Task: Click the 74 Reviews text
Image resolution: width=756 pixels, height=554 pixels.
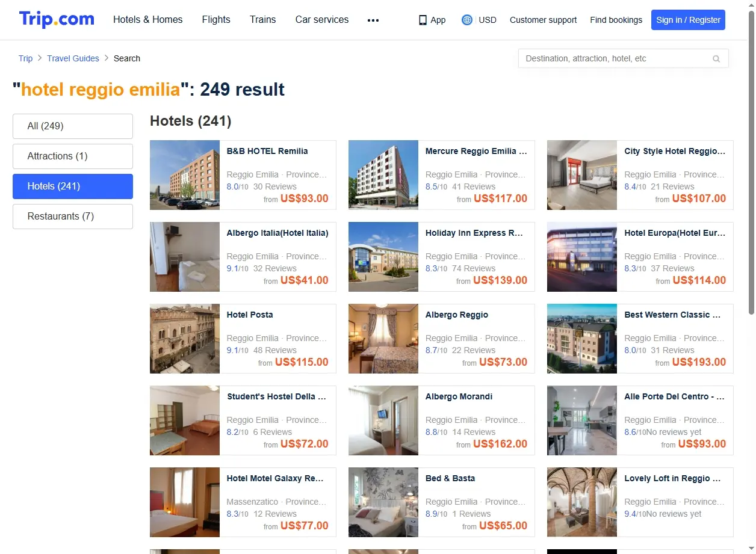Action: pos(474,268)
